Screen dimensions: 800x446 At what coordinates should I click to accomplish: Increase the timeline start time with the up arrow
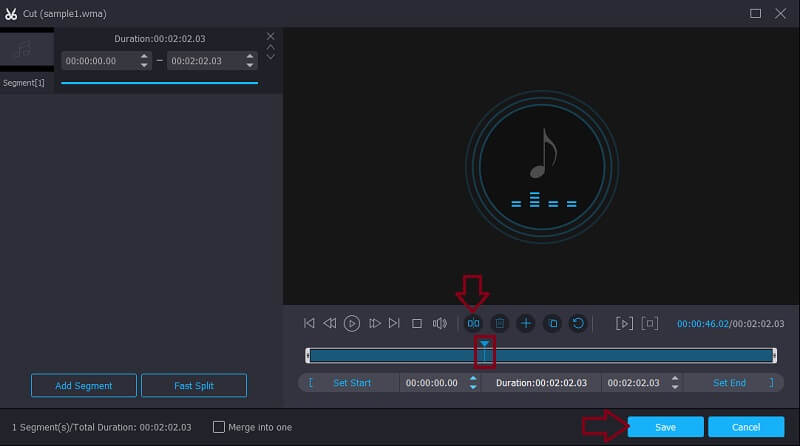point(473,379)
